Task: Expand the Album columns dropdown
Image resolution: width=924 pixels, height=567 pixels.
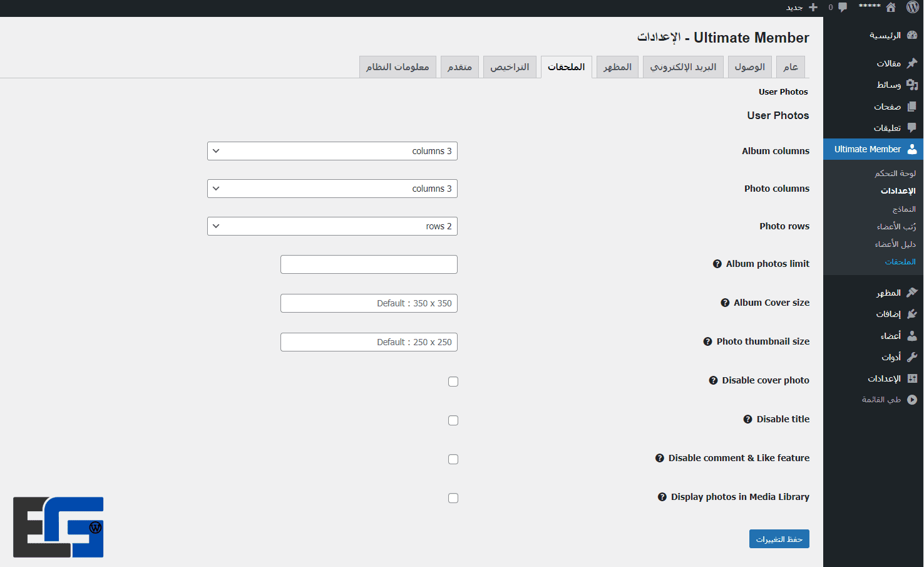Action: (332, 151)
